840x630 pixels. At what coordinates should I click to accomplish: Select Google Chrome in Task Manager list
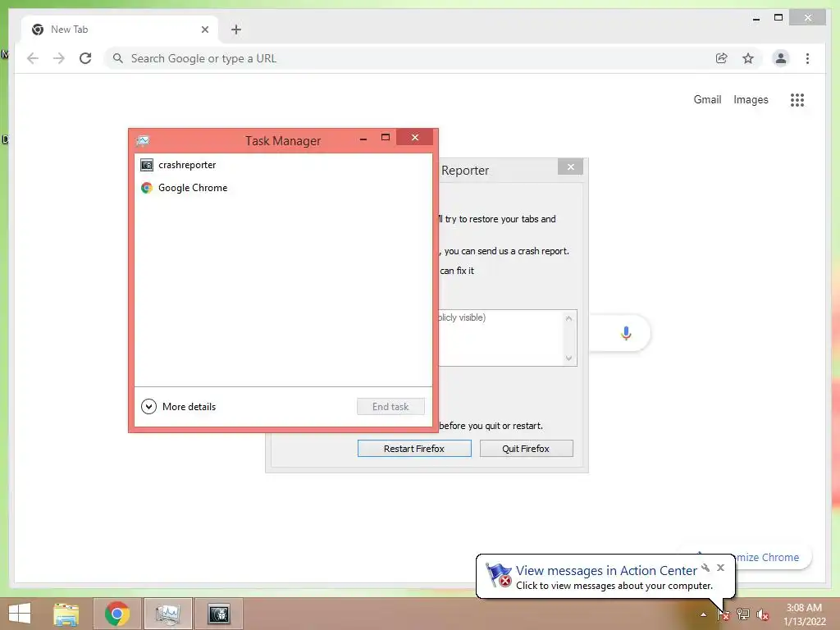tap(283, 188)
